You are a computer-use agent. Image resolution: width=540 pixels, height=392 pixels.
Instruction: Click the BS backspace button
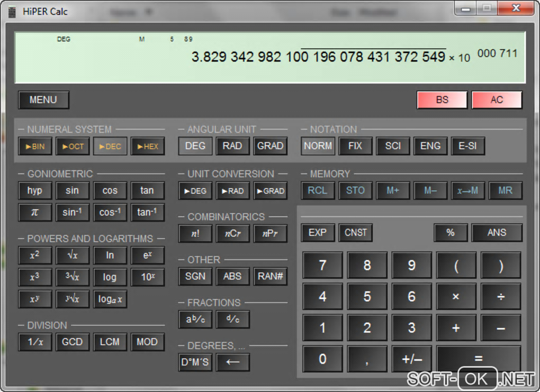[x=442, y=100]
